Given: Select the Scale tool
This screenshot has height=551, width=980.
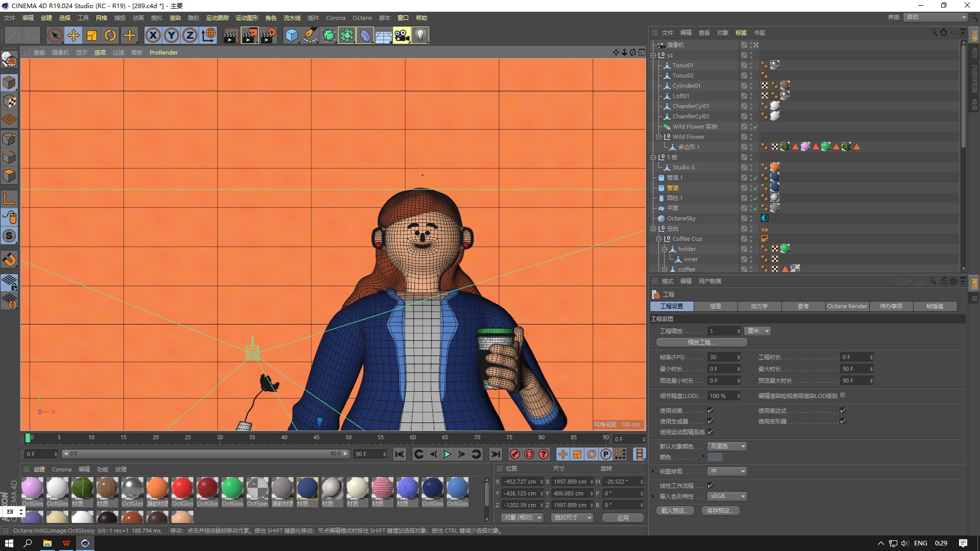Looking at the screenshot, I should [92, 36].
